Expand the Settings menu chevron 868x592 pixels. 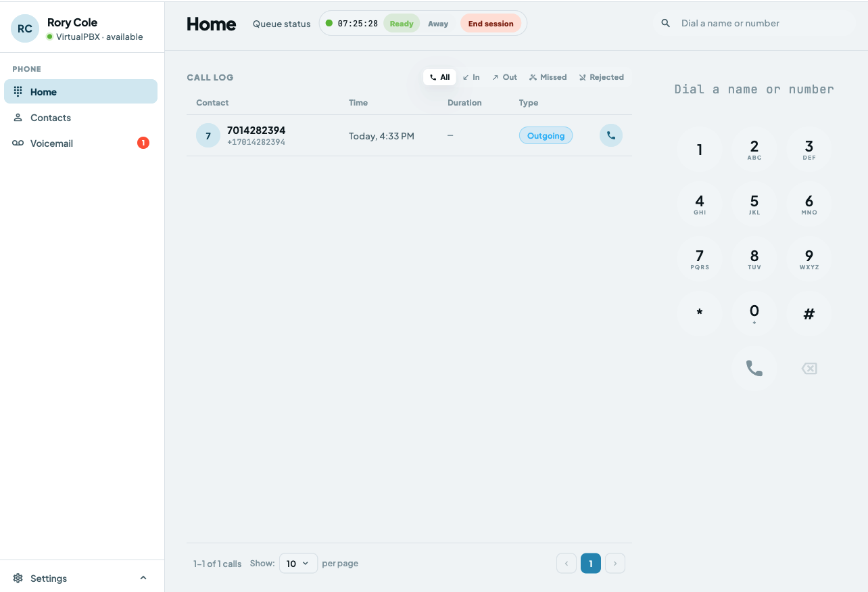pyautogui.click(x=143, y=578)
